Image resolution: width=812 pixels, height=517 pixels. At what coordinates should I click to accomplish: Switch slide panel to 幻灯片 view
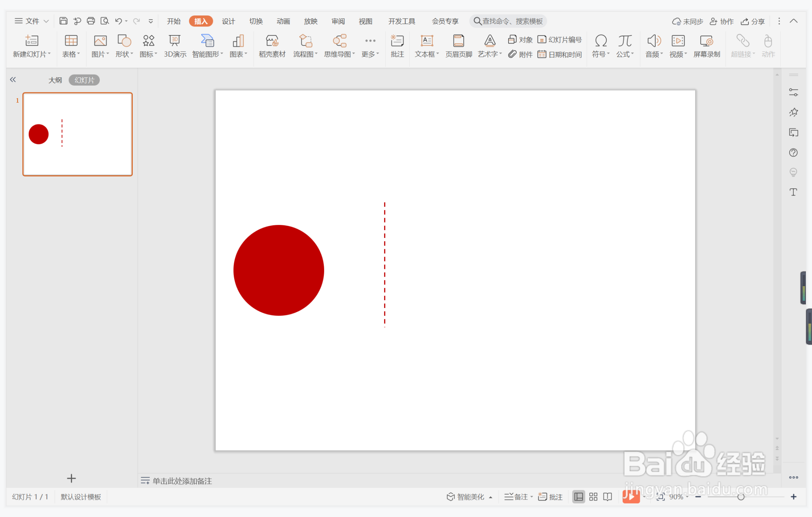[x=84, y=80]
